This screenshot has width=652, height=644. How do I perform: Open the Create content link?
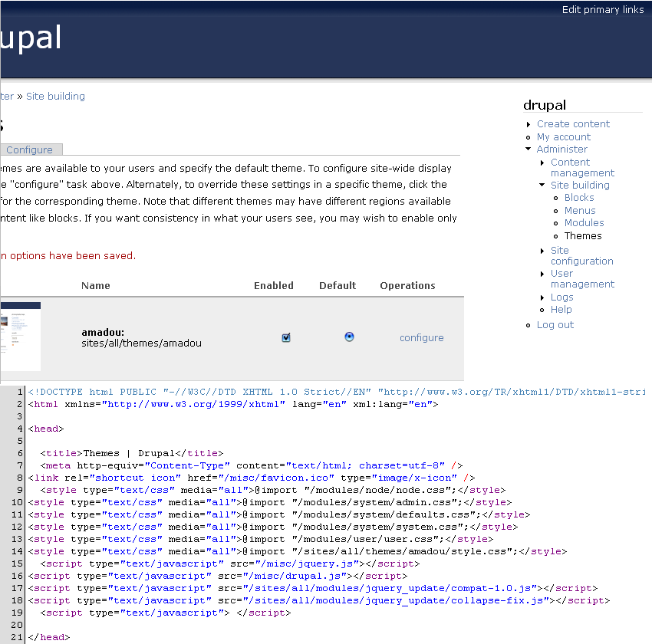tap(573, 123)
